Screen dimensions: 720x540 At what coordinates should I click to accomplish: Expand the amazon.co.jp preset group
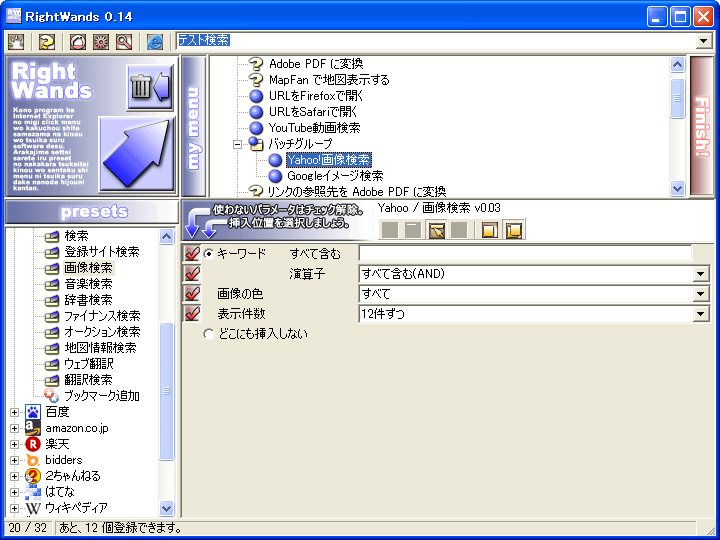click(14, 428)
